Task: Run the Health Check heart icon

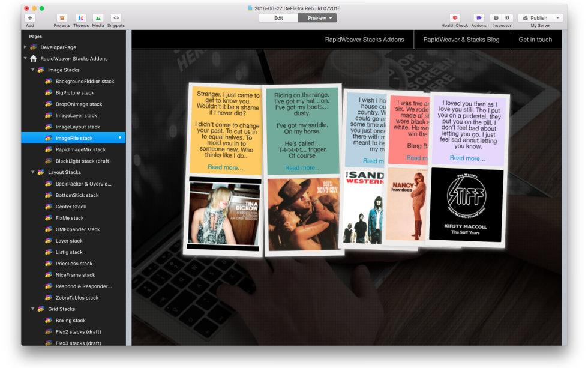Action: pyautogui.click(x=455, y=17)
